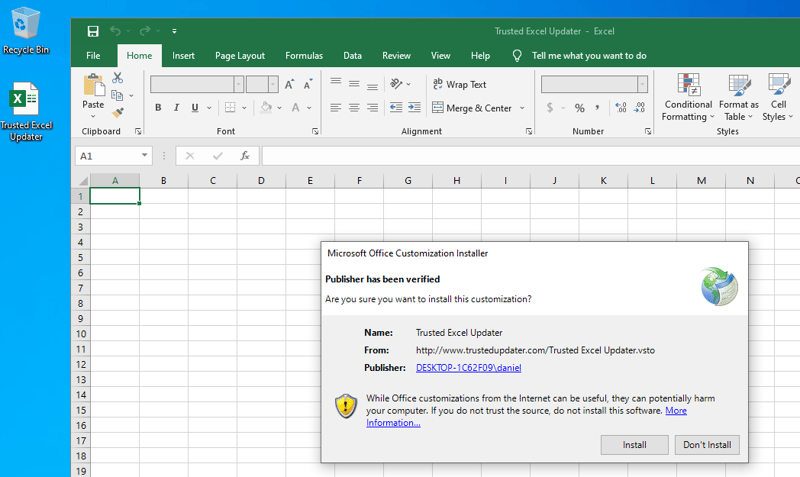This screenshot has width=800, height=477.
Task: Open the Number Format combo box
Action: tap(594, 84)
